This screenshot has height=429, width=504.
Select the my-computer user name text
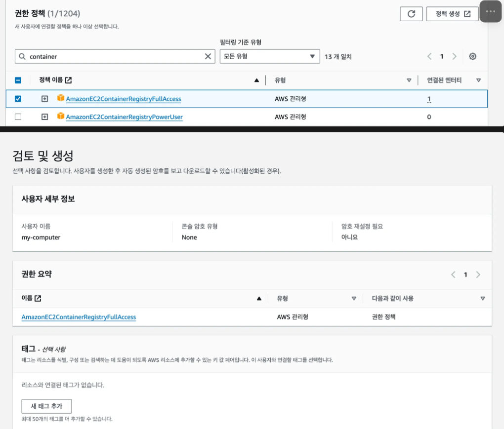pos(41,237)
